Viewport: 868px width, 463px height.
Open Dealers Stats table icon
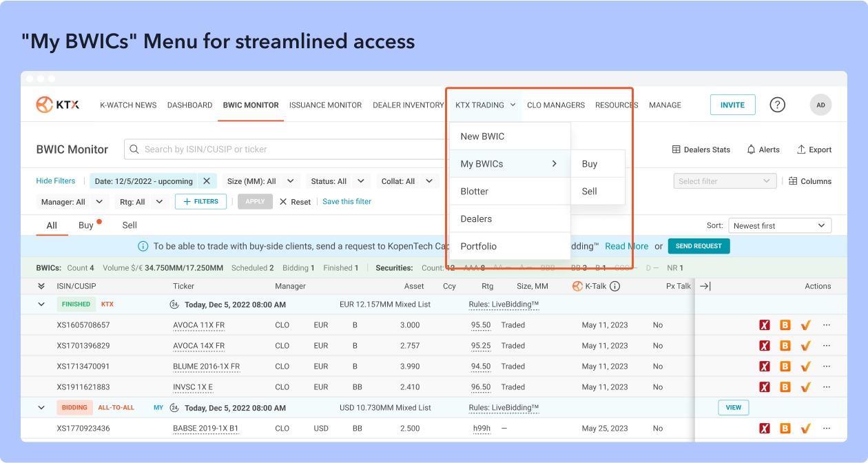point(676,150)
